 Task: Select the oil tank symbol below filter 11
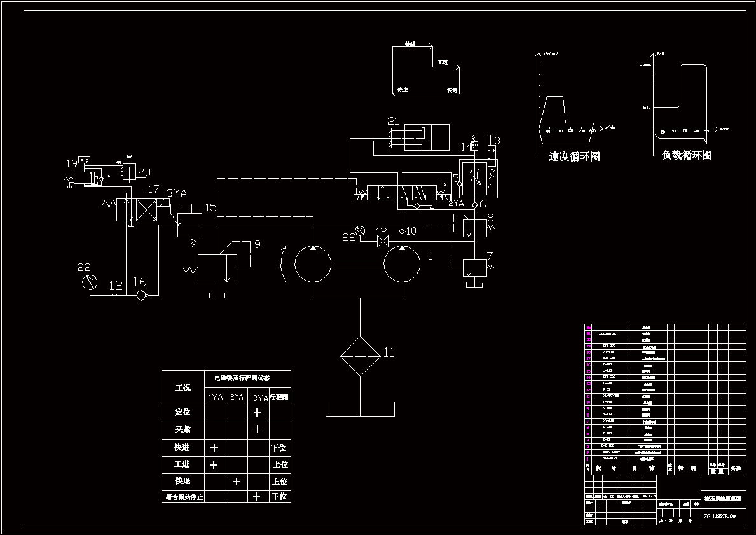360,408
